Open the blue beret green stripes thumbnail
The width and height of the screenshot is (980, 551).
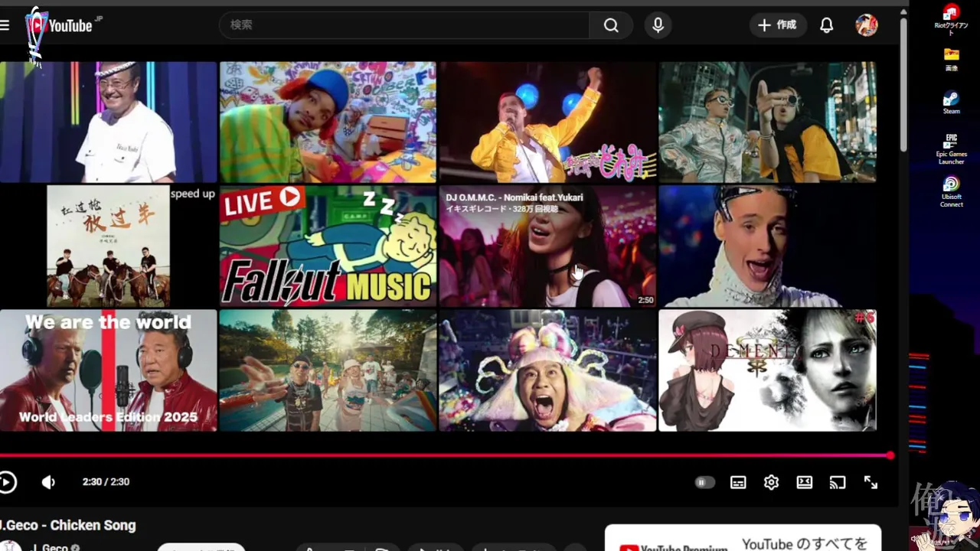tap(328, 122)
